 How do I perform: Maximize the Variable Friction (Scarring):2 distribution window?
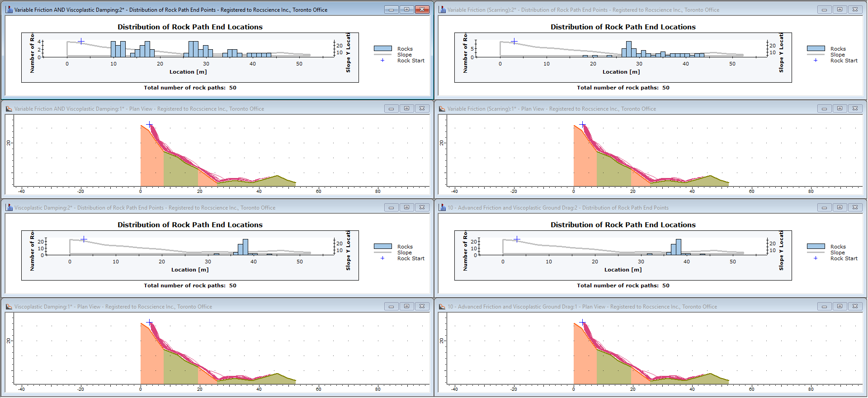click(x=840, y=9)
